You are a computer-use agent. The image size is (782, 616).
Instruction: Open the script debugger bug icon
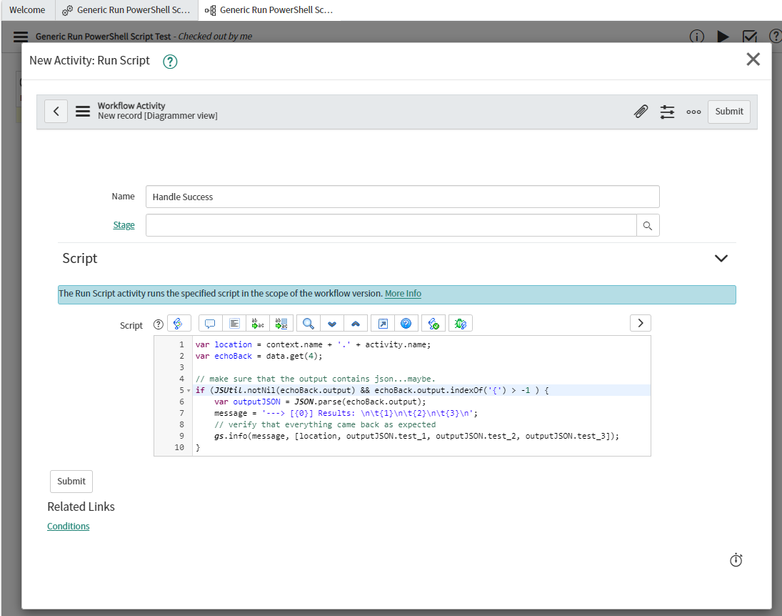pos(460,324)
